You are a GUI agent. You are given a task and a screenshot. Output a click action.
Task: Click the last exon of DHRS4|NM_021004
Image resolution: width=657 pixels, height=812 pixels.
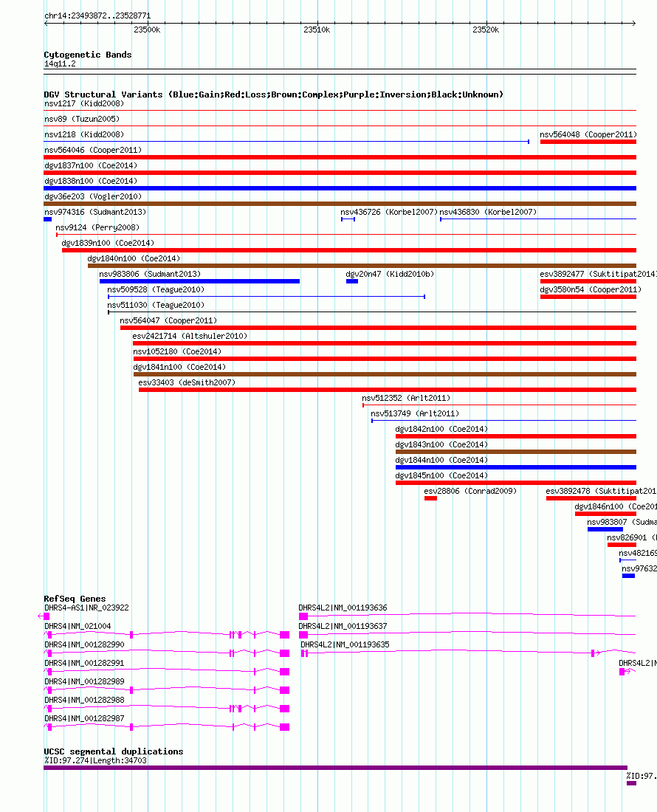pyautogui.click(x=284, y=635)
